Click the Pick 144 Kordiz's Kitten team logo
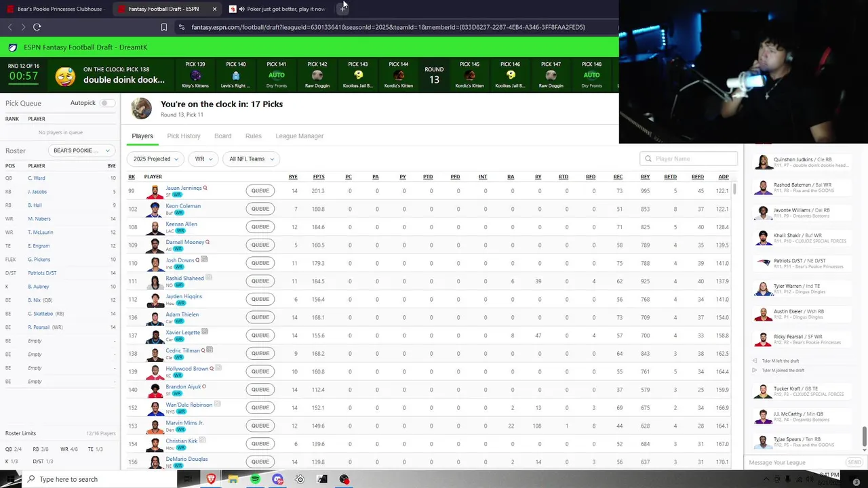This screenshot has height=488, width=868. click(399, 75)
